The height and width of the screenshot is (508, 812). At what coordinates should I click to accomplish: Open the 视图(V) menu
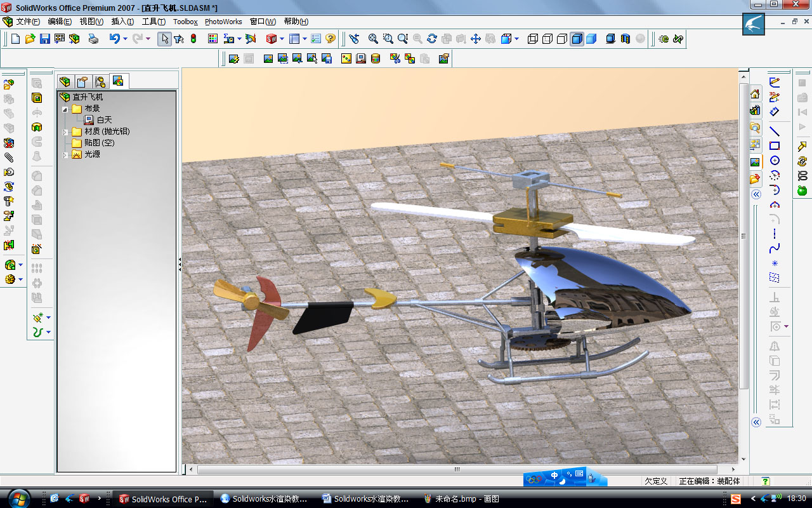click(x=91, y=22)
